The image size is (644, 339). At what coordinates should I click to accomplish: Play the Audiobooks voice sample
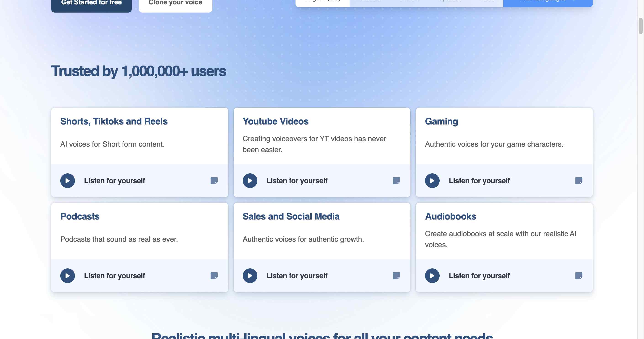coord(432,275)
